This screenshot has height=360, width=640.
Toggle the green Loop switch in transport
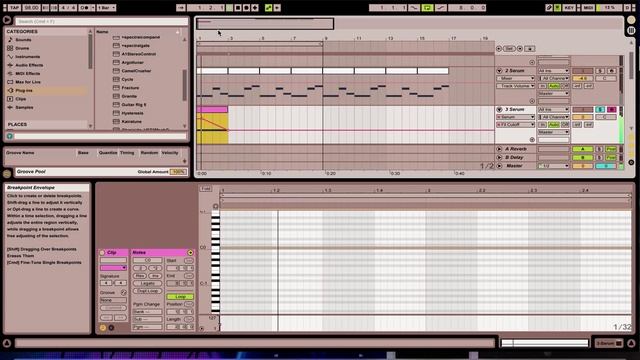(427, 8)
